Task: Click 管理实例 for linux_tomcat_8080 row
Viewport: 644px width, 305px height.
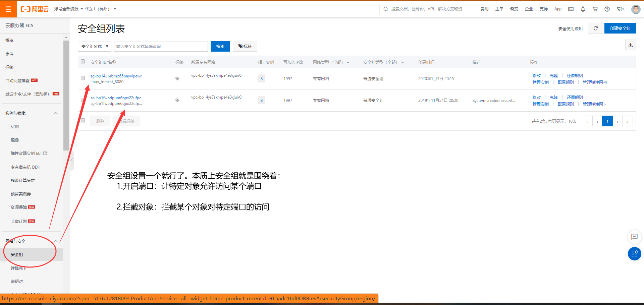Action: pos(541,82)
